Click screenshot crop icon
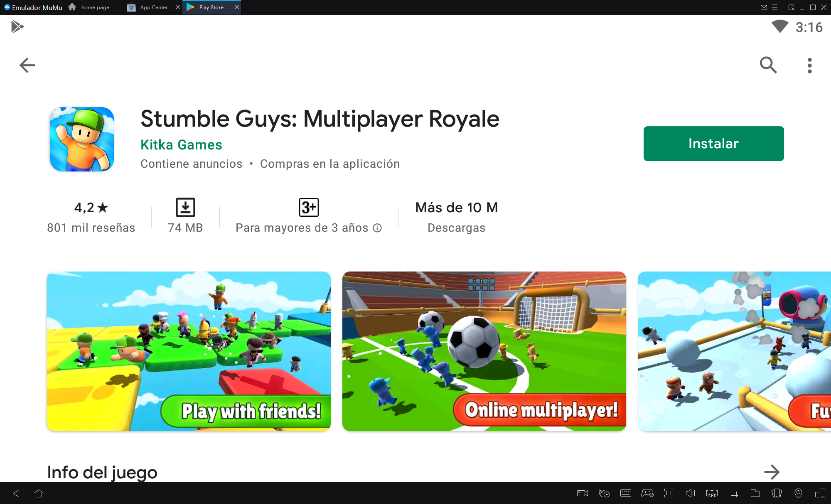Screen dimensions: 831x504 point(734,493)
